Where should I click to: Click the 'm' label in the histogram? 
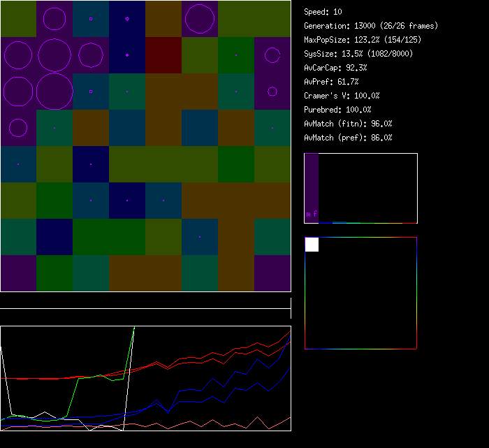(x=308, y=215)
